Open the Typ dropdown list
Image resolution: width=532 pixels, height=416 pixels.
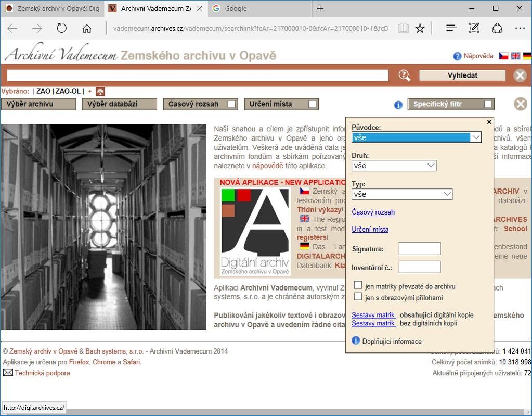tap(402, 194)
